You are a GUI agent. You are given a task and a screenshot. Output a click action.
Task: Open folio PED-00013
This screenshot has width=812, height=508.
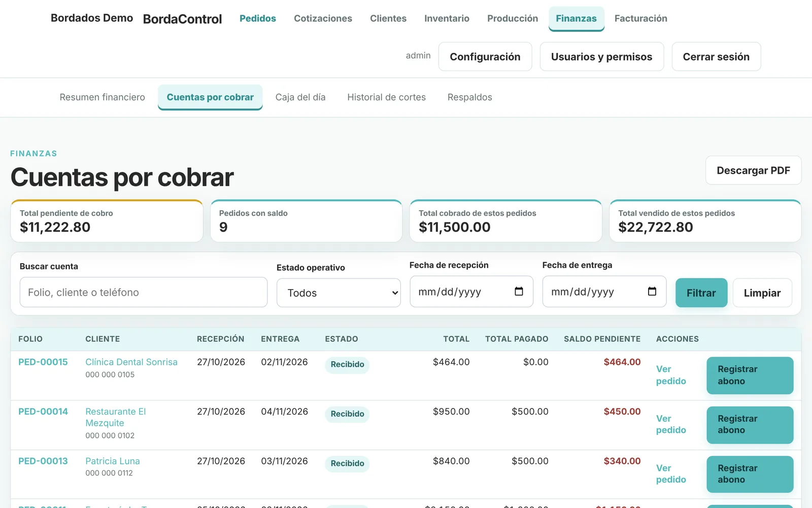click(x=43, y=461)
